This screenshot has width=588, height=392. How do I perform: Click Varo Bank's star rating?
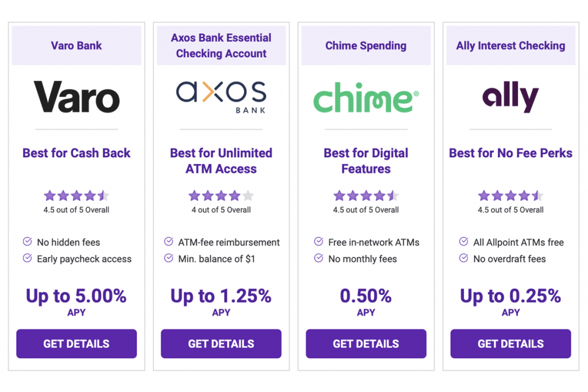[x=76, y=196]
